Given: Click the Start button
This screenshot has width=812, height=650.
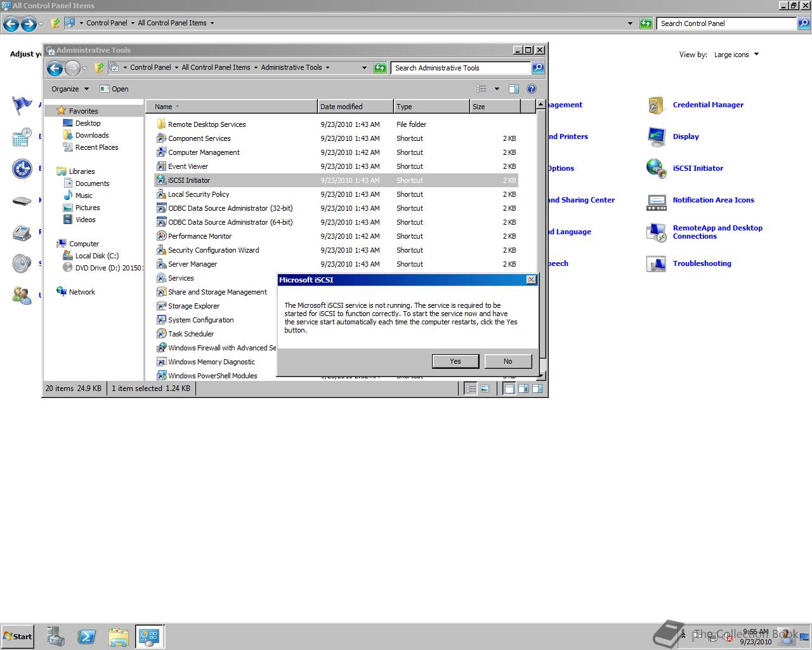Looking at the screenshot, I should (18, 636).
